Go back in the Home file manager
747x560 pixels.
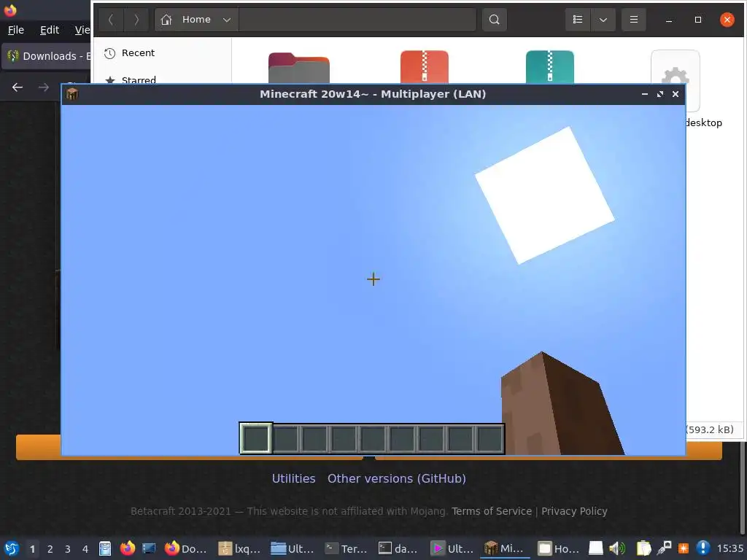point(111,20)
